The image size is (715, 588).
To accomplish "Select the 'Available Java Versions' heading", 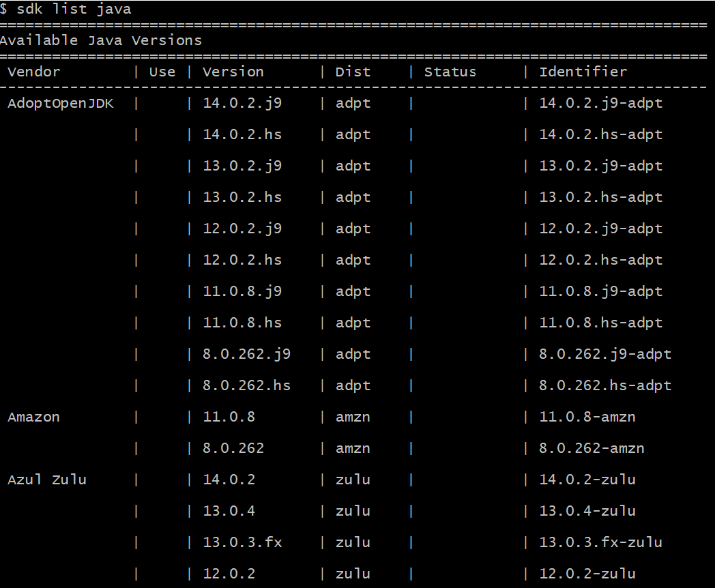I will [101, 40].
